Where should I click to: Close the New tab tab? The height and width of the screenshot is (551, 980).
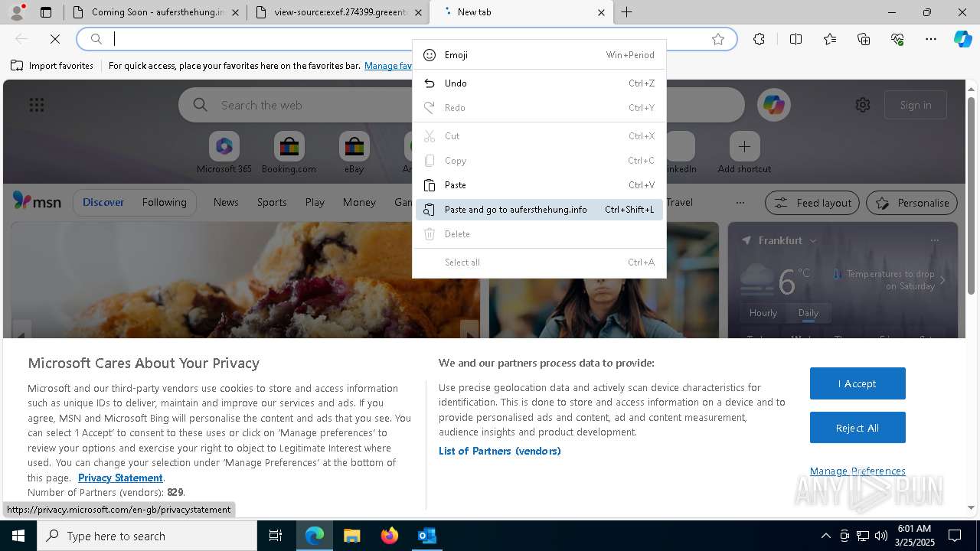(x=601, y=12)
